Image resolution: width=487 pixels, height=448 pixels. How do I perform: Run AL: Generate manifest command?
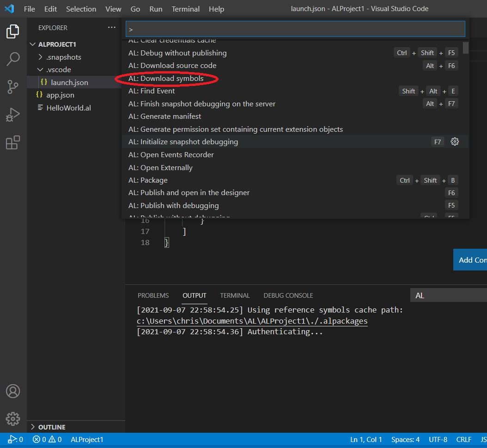[x=295, y=116]
